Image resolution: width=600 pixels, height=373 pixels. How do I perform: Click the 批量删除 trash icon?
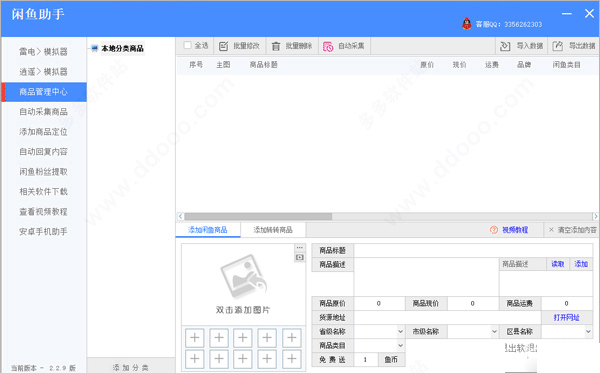coord(276,46)
